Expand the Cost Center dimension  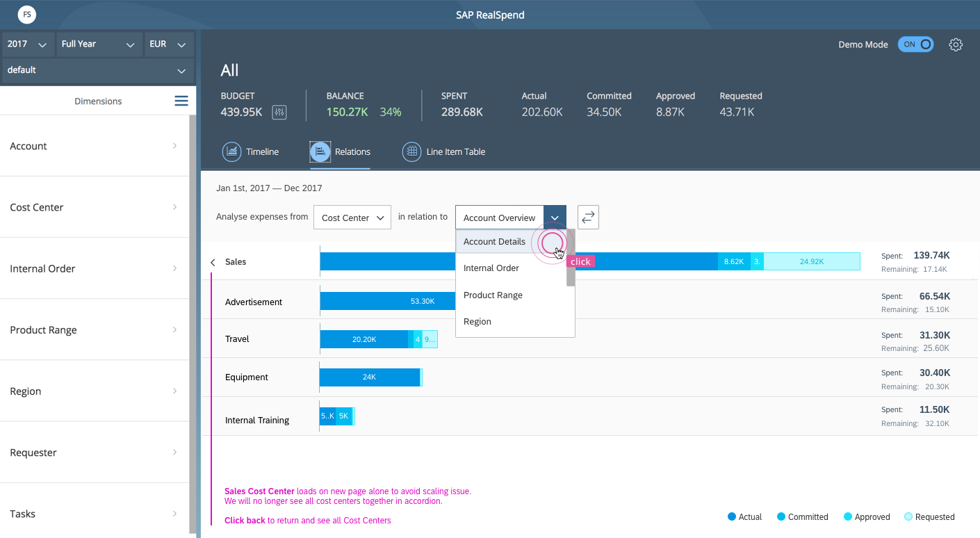tap(94, 207)
